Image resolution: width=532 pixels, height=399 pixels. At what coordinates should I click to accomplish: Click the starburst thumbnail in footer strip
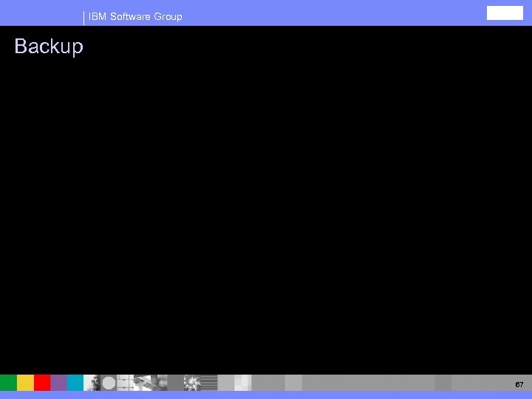click(192, 383)
